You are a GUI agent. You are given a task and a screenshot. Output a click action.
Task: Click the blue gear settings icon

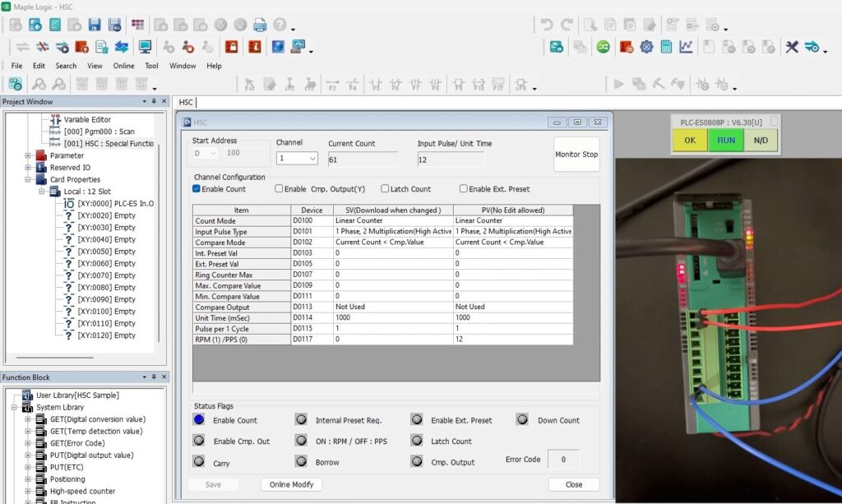coord(646,47)
